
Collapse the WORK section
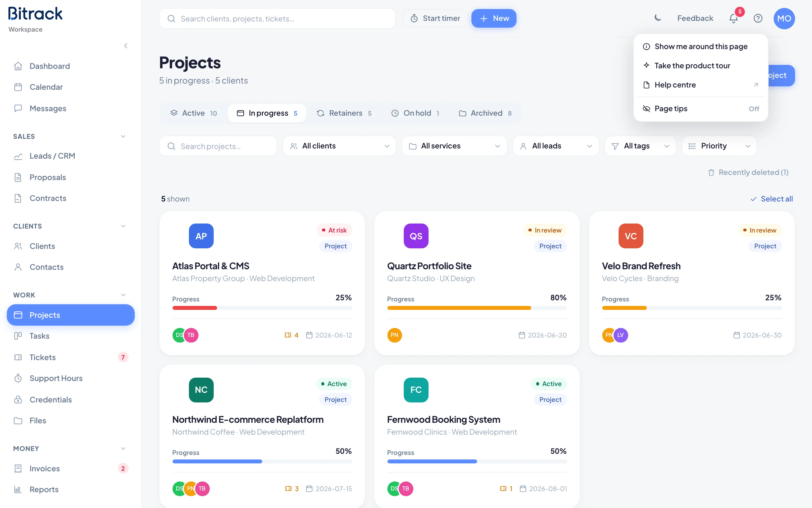point(123,295)
